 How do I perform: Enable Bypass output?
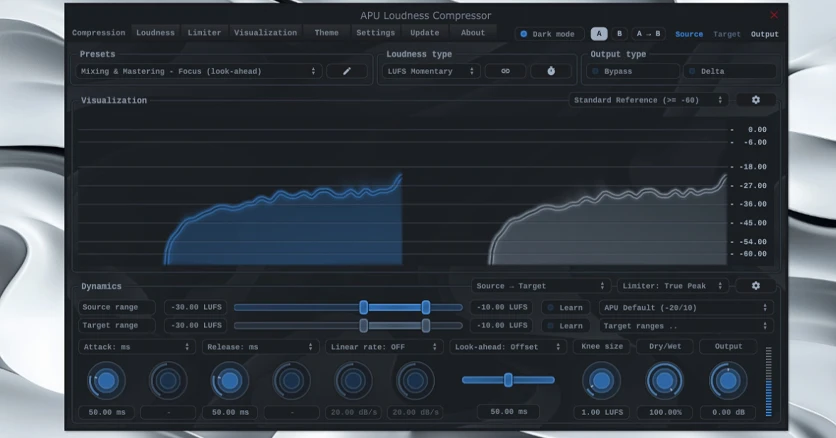pyautogui.click(x=633, y=71)
